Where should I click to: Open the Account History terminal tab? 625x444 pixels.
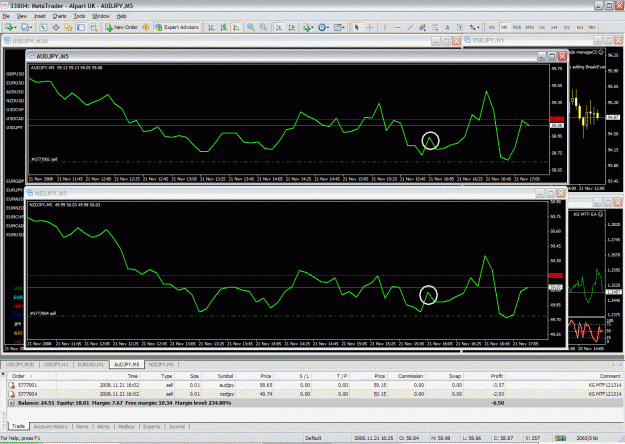51,426
